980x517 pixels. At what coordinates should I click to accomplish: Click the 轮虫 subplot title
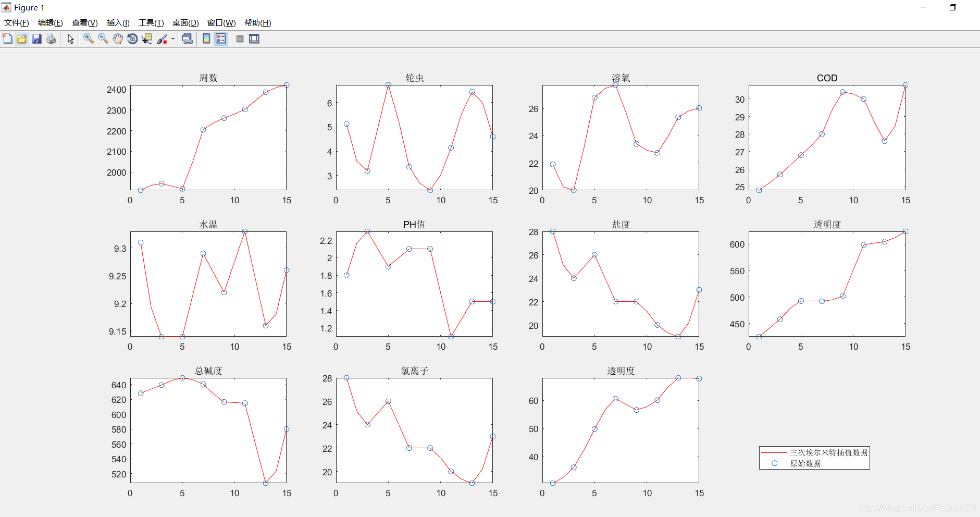pyautogui.click(x=415, y=78)
